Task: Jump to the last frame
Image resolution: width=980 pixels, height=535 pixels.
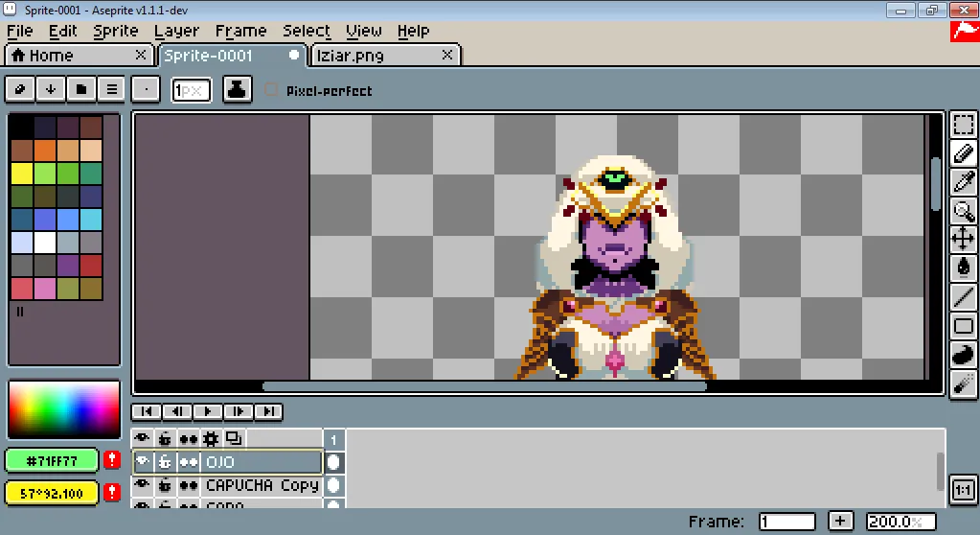Action: 268,411
